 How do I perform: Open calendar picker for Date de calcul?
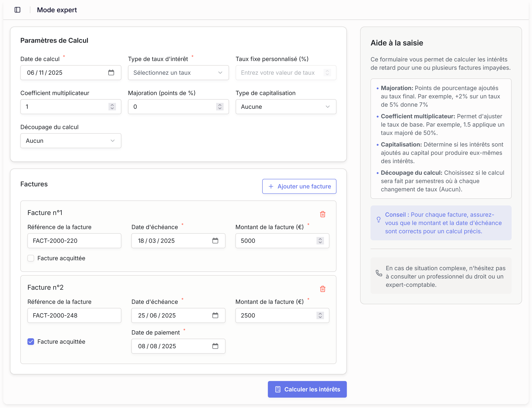pos(111,73)
